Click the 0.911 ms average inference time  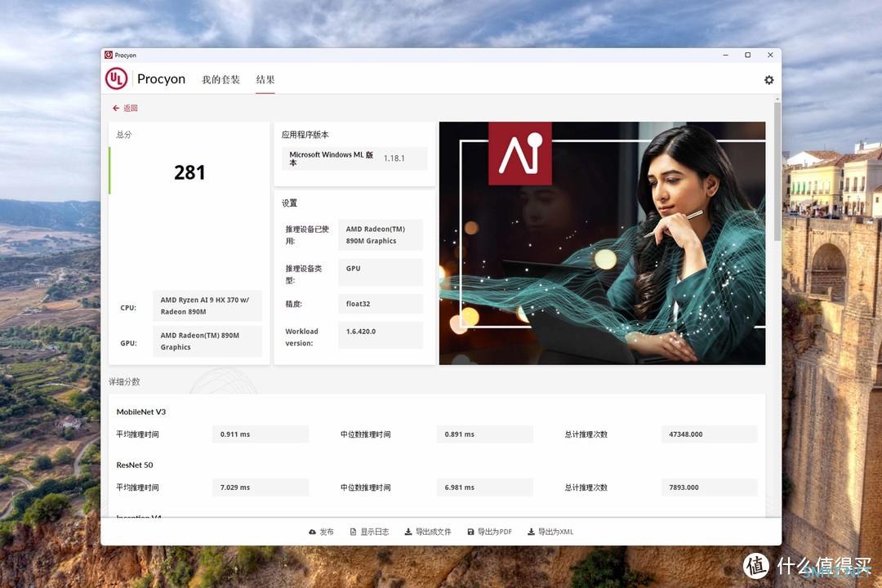[261, 434]
